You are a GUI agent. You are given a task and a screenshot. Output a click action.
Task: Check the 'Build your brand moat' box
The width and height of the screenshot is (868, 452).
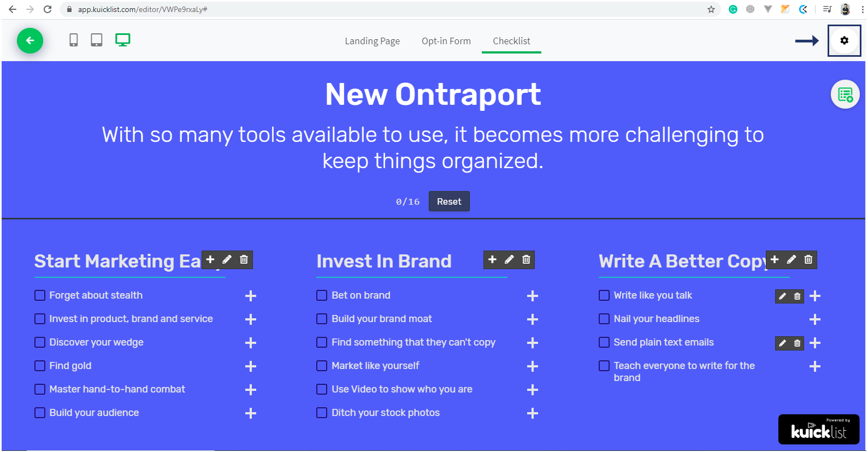click(x=322, y=319)
